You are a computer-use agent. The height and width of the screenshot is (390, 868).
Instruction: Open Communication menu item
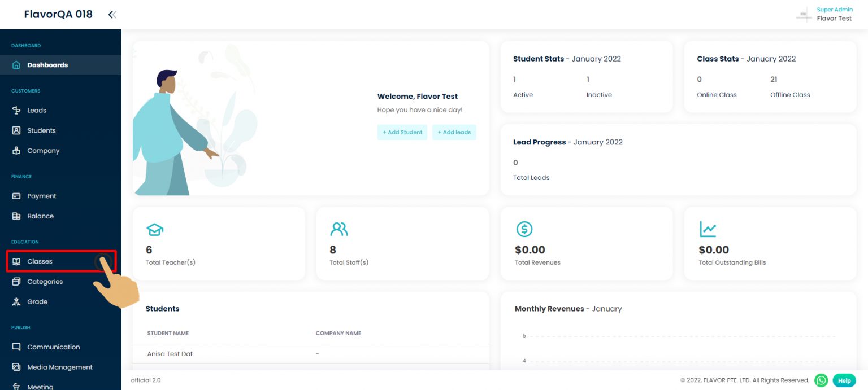pos(53,347)
